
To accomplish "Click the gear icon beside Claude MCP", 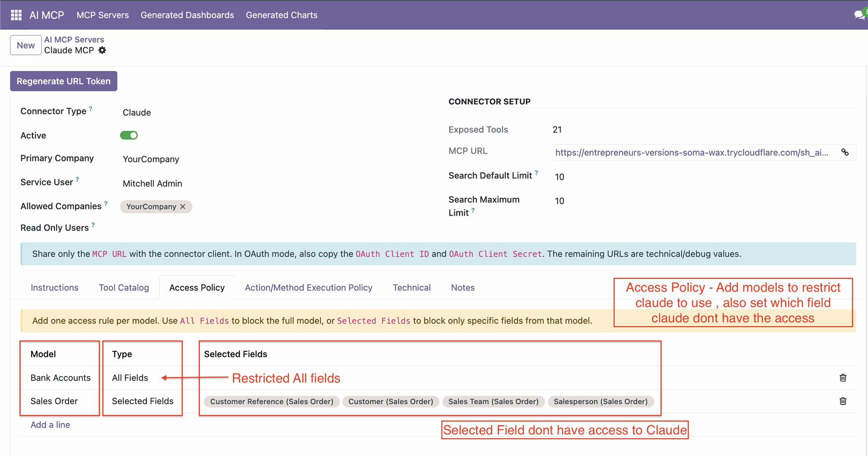I will [102, 50].
